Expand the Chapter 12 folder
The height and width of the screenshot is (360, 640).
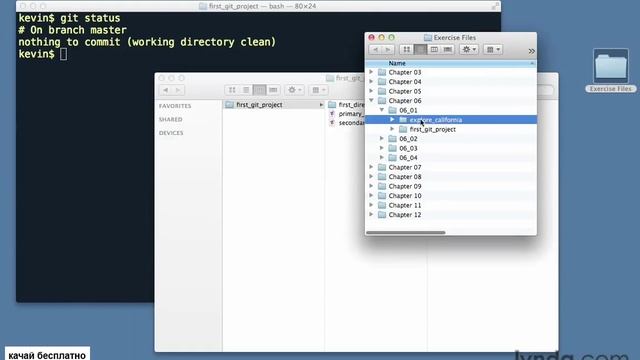(371, 214)
